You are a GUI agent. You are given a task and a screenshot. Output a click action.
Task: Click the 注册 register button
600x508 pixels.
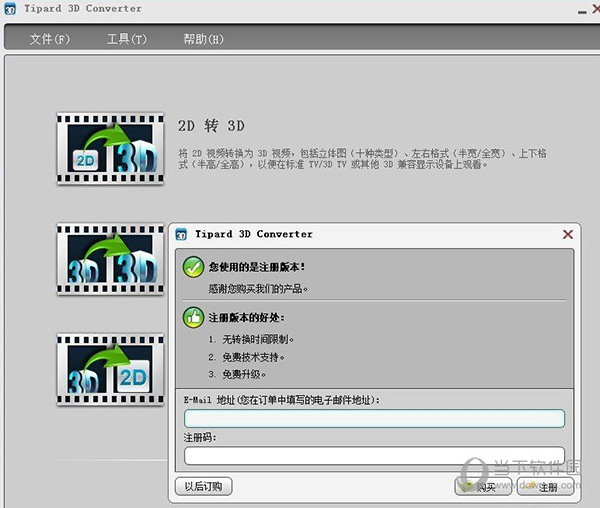546,487
